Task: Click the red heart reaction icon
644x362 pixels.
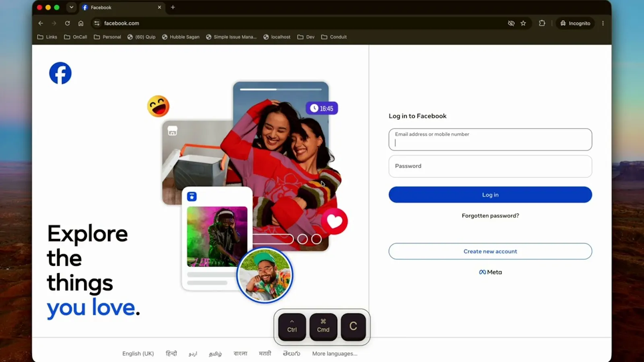Action: (334, 221)
